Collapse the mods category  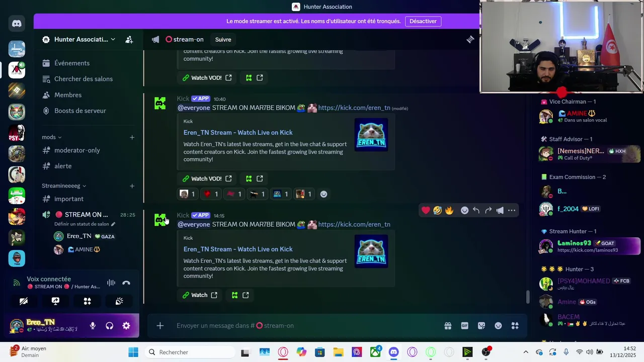click(52, 137)
